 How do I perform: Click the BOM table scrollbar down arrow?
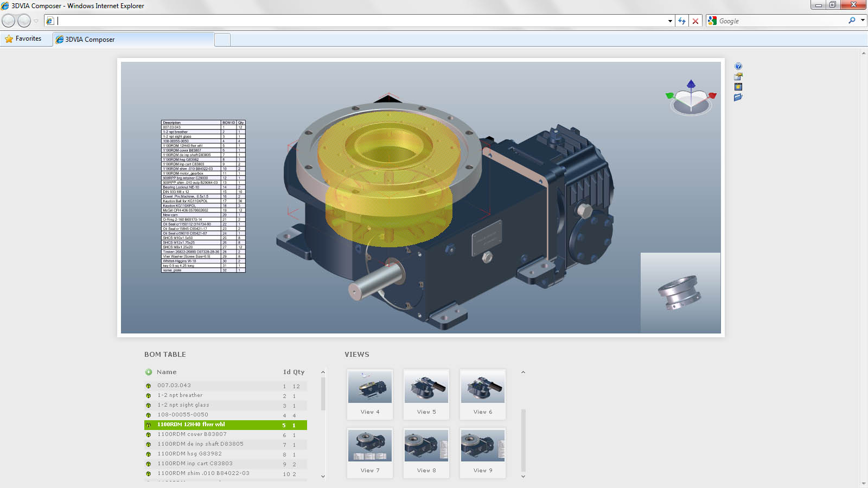pyautogui.click(x=323, y=477)
